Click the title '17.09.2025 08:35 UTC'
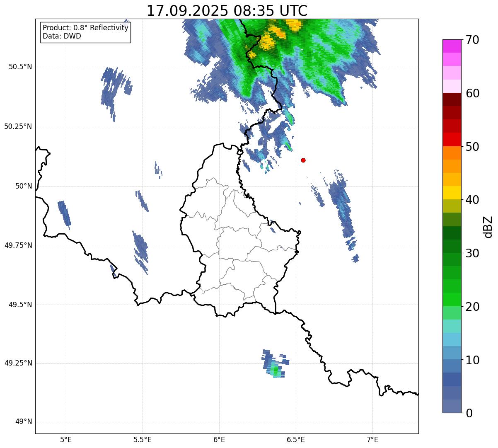Screen dimensions: 498x448 pos(227,10)
